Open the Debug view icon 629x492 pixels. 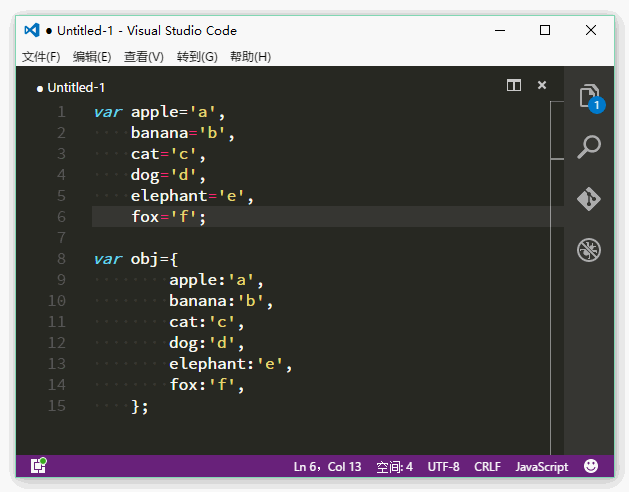[x=589, y=250]
